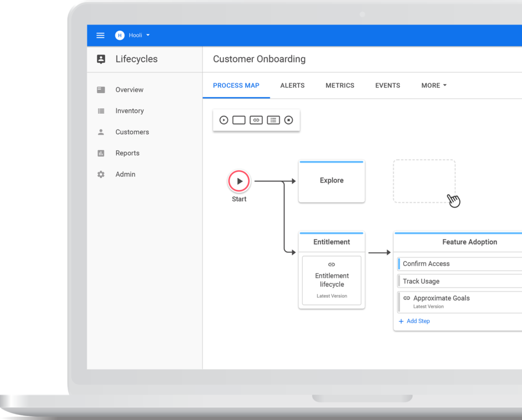Open the Events tab

click(x=387, y=86)
